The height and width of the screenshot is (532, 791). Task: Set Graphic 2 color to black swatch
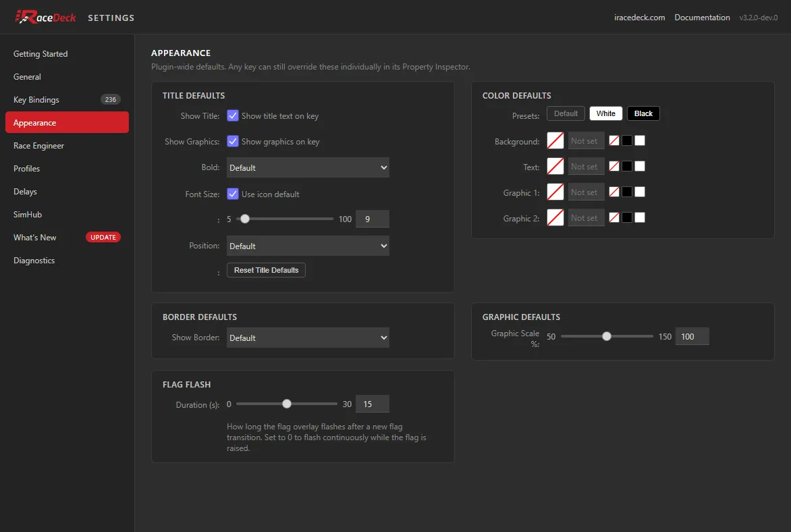[627, 217]
